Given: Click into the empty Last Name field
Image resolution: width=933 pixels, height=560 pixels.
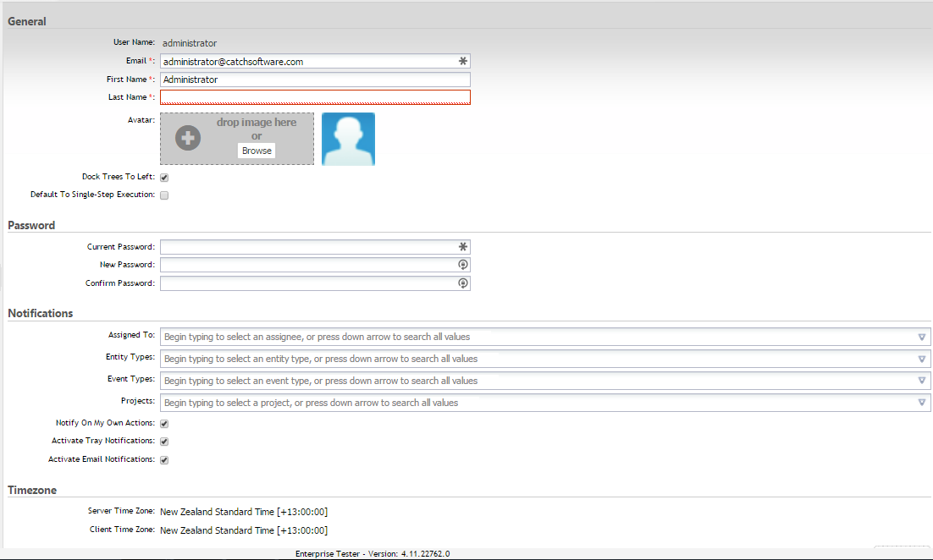Looking at the screenshot, I should (315, 97).
